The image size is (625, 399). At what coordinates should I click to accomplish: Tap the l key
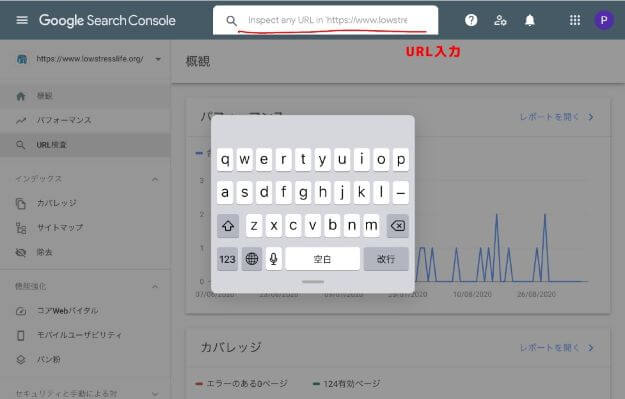point(381,193)
